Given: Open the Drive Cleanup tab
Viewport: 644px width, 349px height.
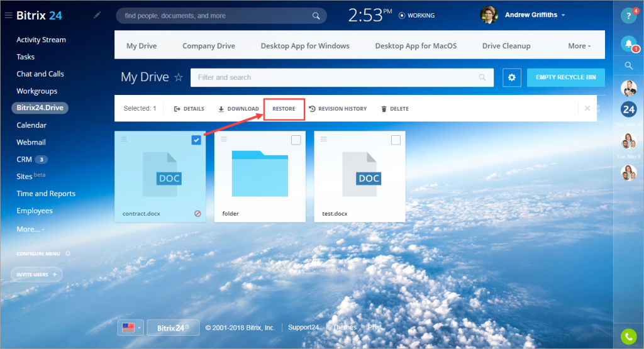Looking at the screenshot, I should tap(506, 46).
